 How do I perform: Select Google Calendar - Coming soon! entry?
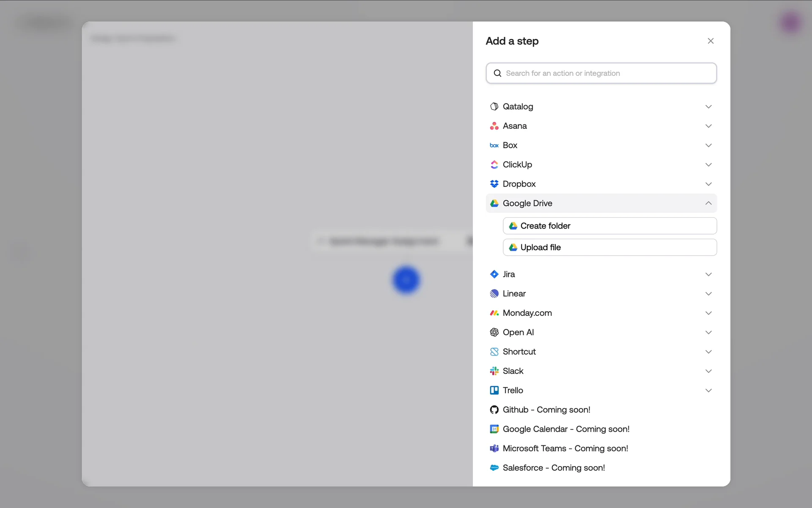pos(565,429)
